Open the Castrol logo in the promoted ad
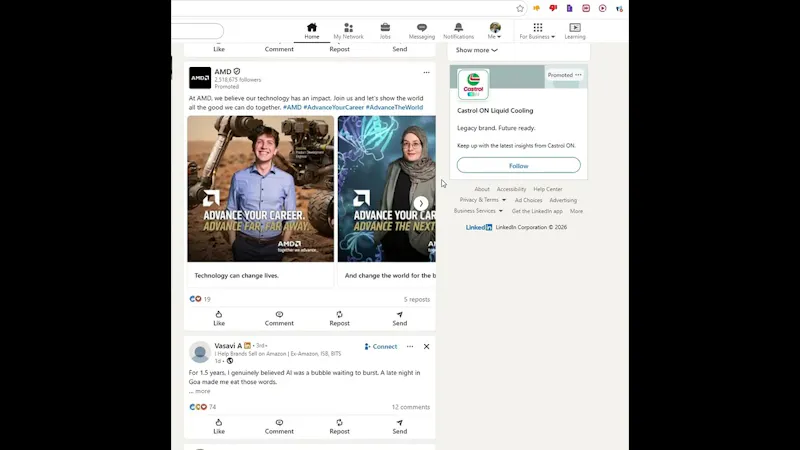The image size is (800, 450). click(x=473, y=85)
